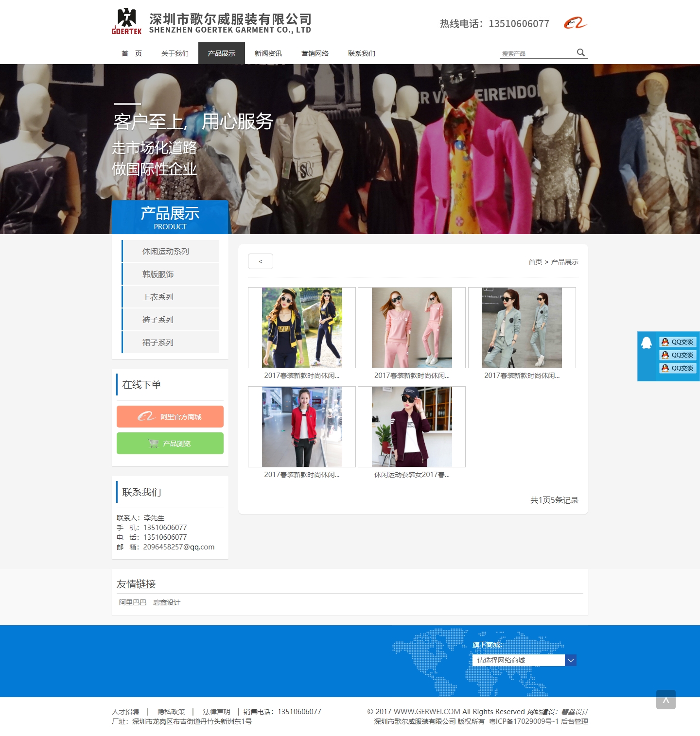
Task: Click the QQ penguin bell icon
Action: click(647, 343)
